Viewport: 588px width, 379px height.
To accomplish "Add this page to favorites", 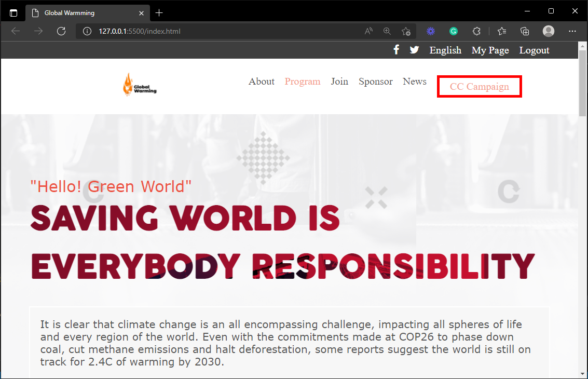I will (406, 31).
